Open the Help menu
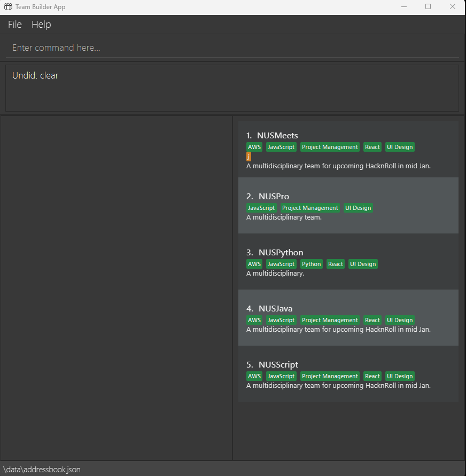Image resolution: width=466 pixels, height=476 pixels. pyautogui.click(x=41, y=24)
